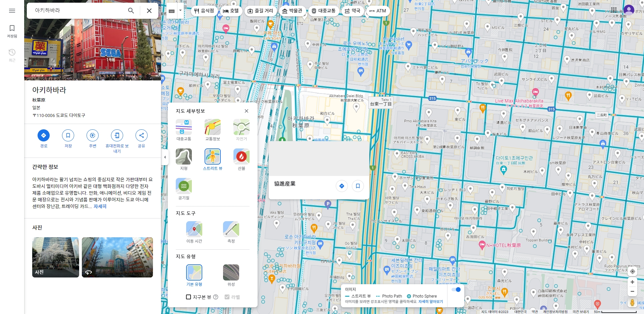Get directions to 協進産業 from its card

tap(342, 186)
